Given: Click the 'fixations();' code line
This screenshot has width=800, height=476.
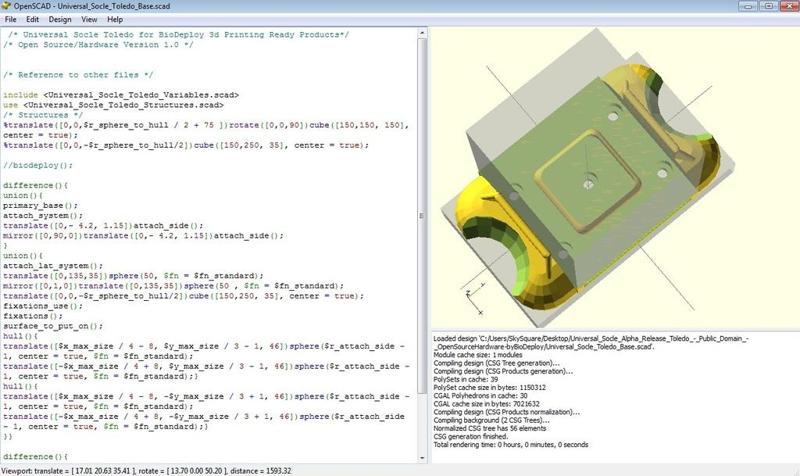Looking at the screenshot, I should point(33,316).
